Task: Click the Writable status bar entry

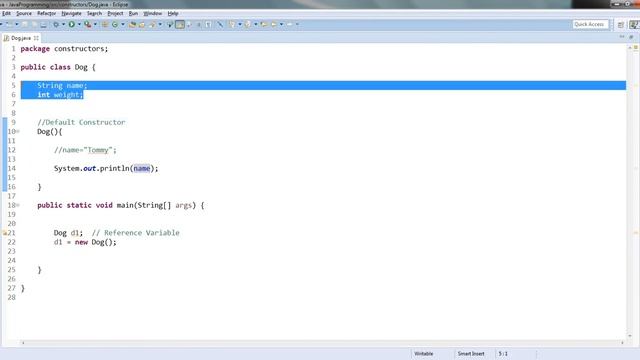Action: click(424, 354)
